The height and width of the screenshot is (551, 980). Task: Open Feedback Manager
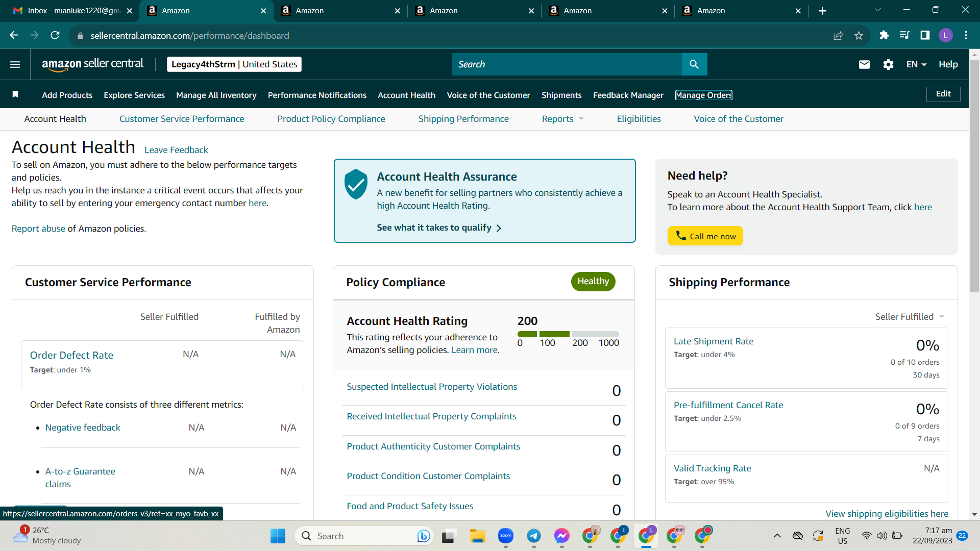pos(628,95)
